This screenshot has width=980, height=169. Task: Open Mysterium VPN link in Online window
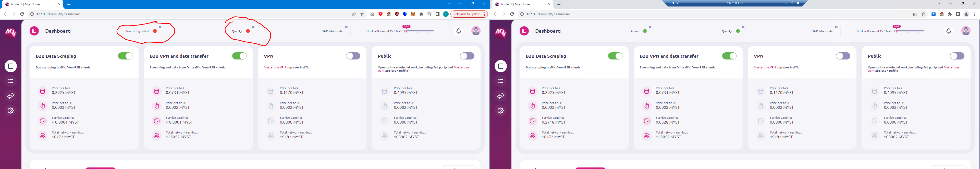pos(765,67)
